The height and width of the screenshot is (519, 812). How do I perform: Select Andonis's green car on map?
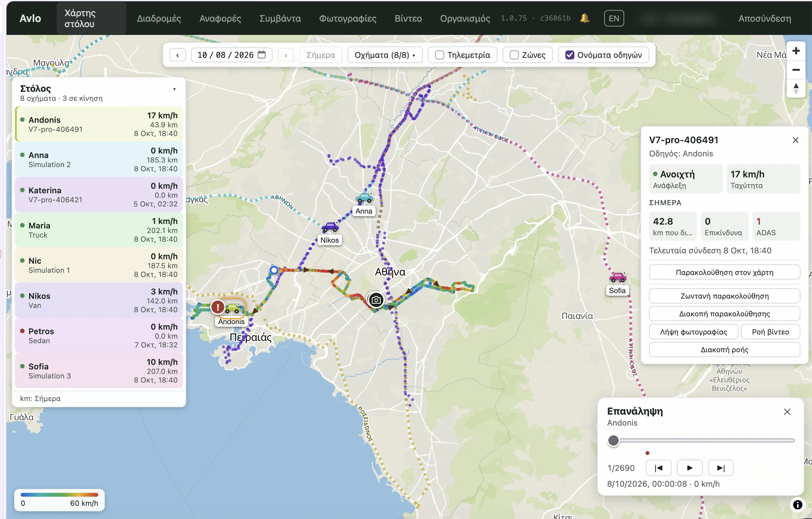(x=232, y=308)
